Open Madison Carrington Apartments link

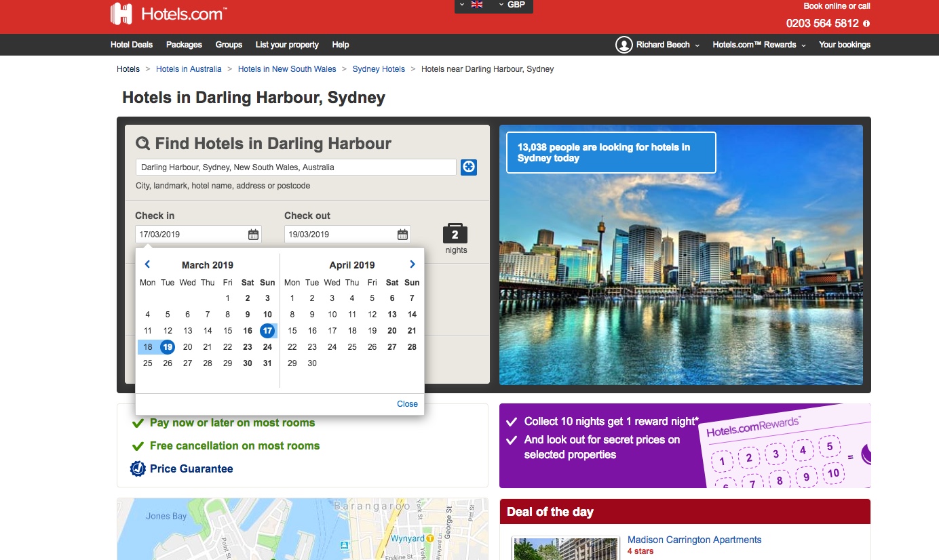click(x=694, y=540)
